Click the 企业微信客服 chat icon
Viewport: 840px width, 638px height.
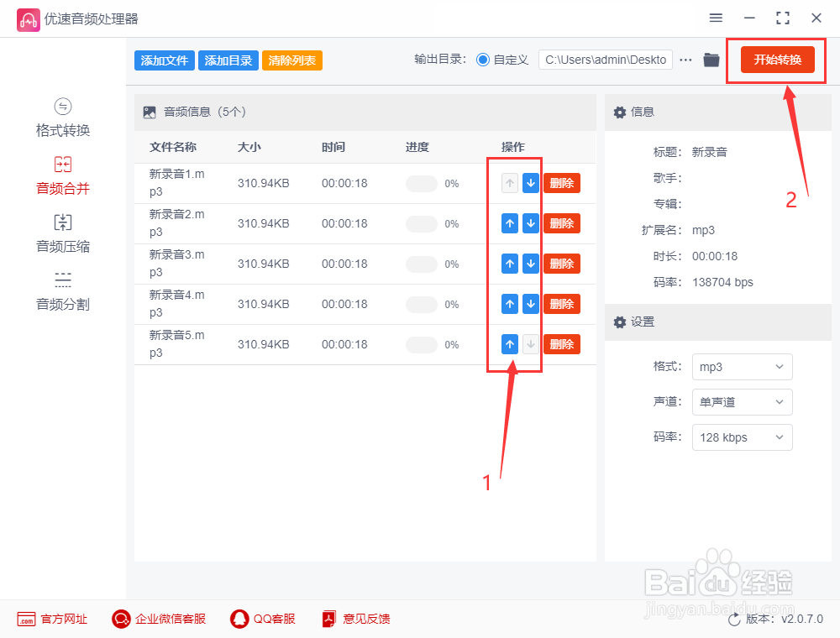[121, 619]
